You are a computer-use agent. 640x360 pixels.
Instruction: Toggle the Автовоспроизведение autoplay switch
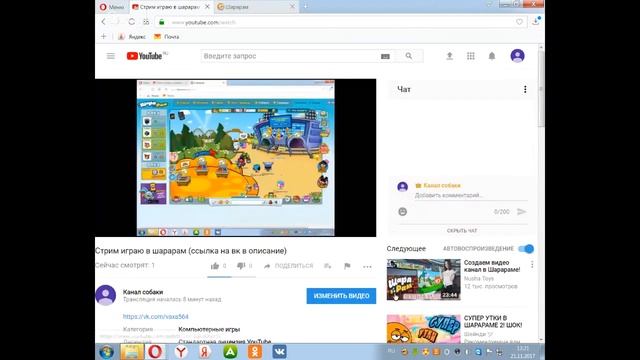[526, 249]
